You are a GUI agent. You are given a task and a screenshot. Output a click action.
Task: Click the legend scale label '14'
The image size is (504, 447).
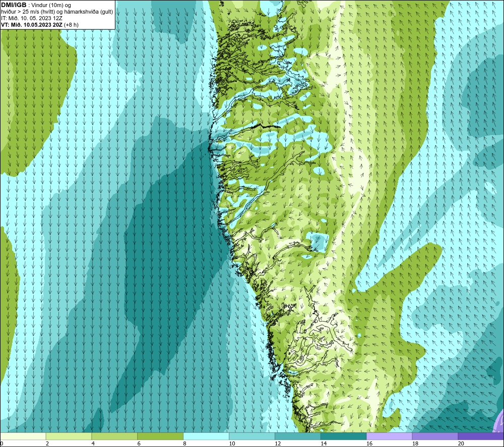(x=324, y=443)
